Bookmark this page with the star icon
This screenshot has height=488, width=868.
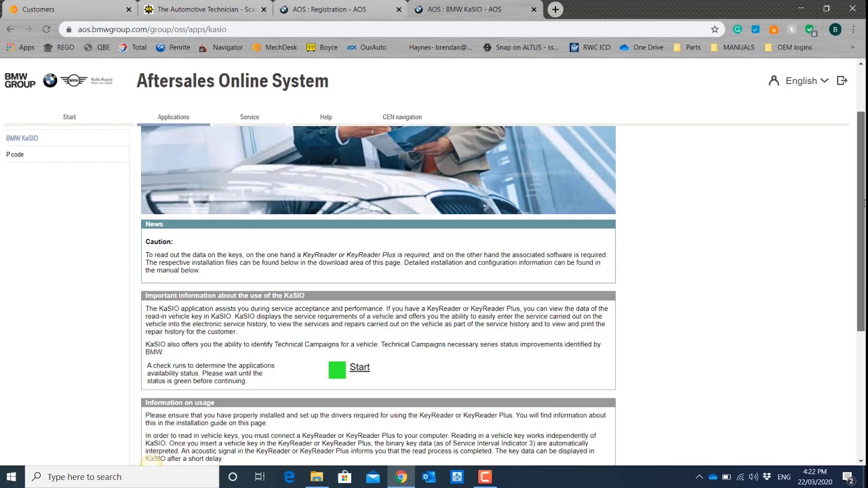715,29
